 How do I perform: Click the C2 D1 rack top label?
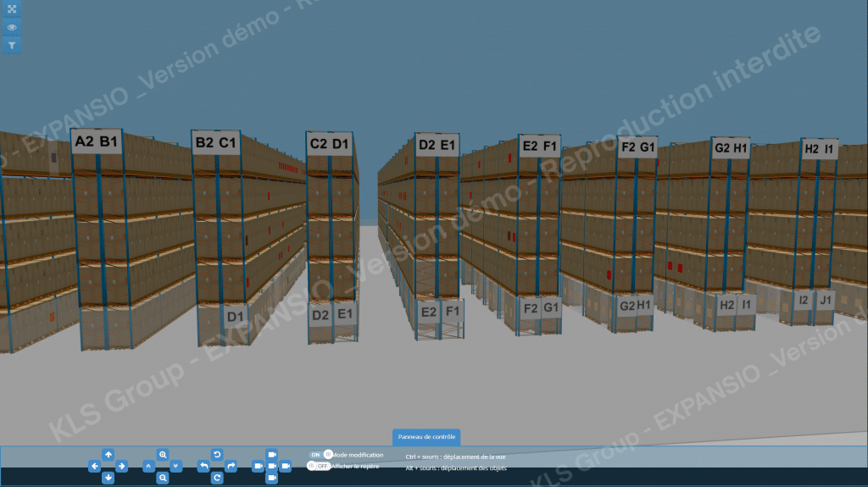click(330, 144)
